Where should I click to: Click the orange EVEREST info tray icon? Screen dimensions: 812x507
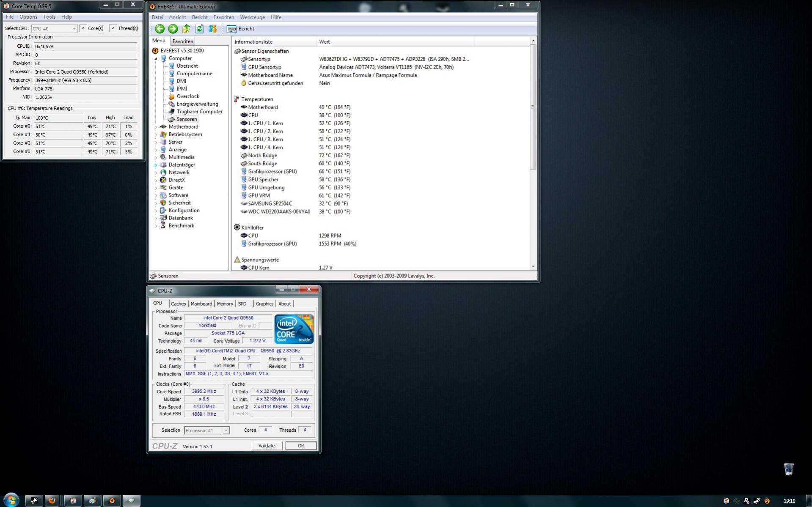[767, 501]
